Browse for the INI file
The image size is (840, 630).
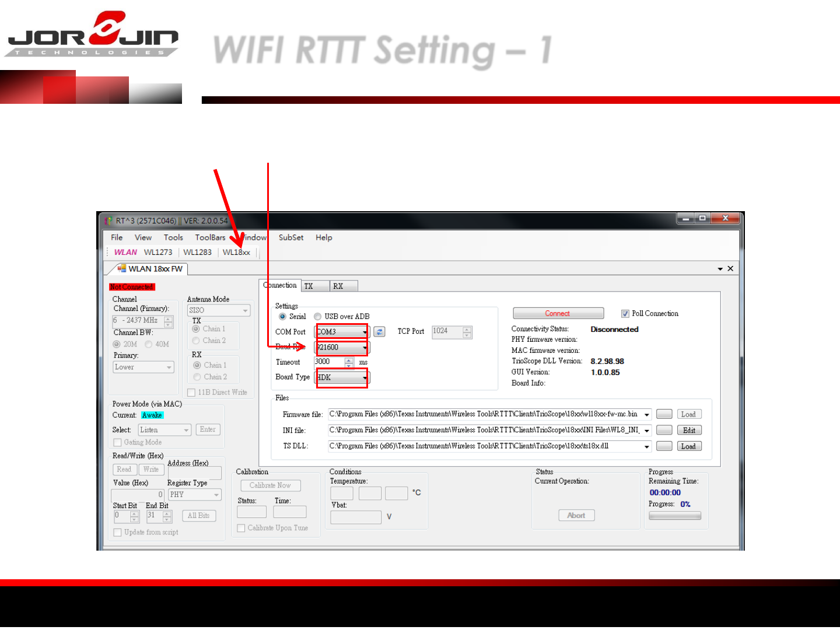tap(664, 430)
